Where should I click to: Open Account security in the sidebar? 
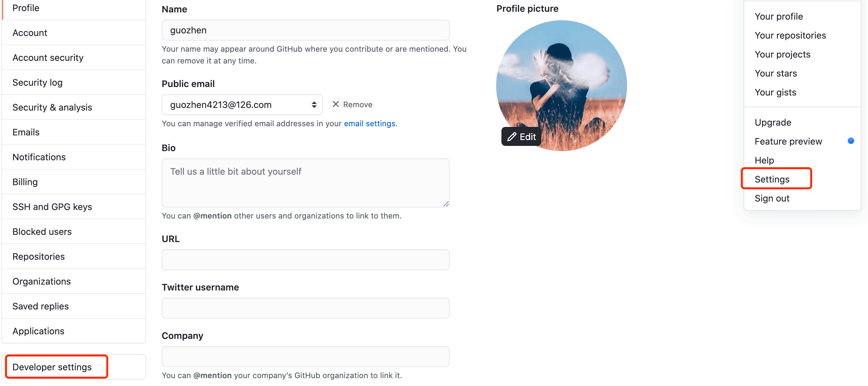[48, 58]
